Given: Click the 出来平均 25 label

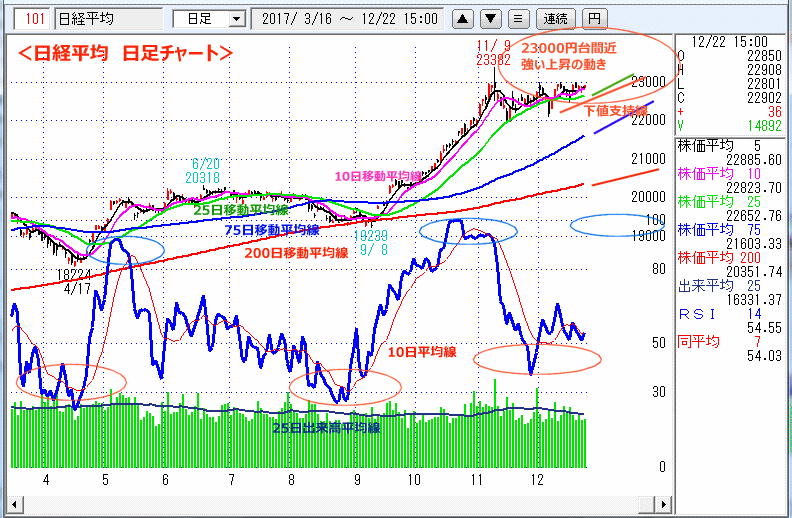Looking at the screenshot, I should [x=719, y=286].
